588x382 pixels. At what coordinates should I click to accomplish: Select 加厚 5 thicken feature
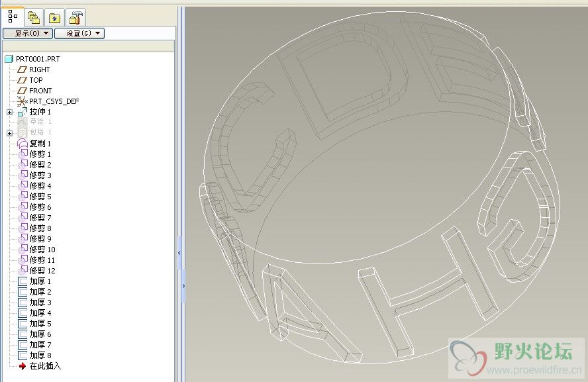coord(40,324)
